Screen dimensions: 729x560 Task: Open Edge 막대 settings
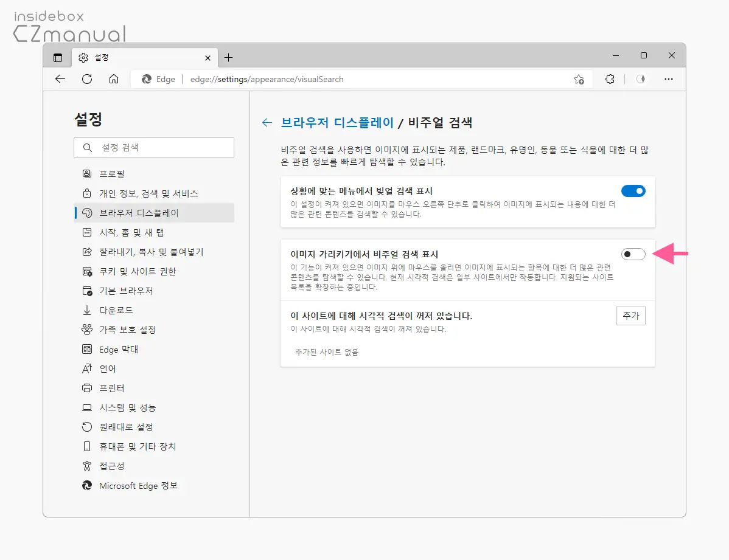click(154, 349)
